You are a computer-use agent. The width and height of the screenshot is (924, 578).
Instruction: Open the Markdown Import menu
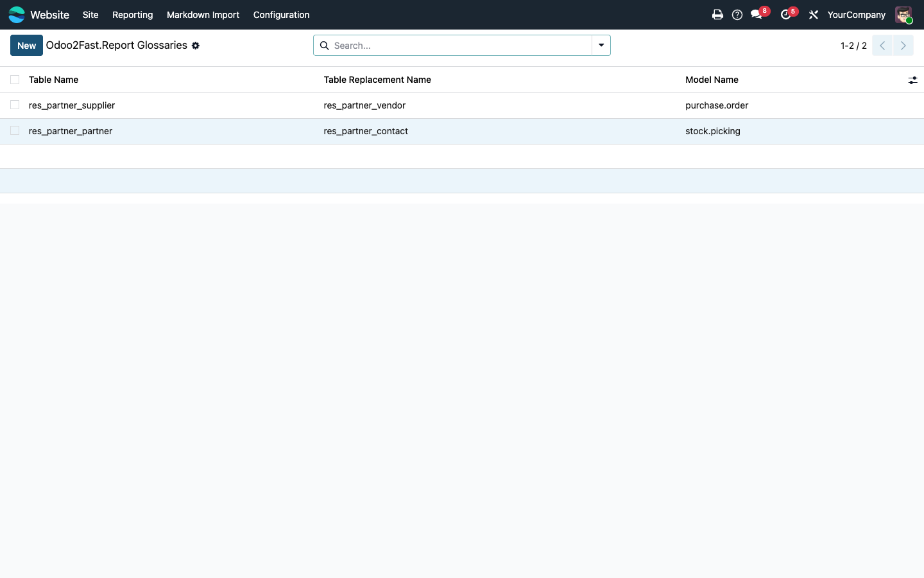(203, 15)
